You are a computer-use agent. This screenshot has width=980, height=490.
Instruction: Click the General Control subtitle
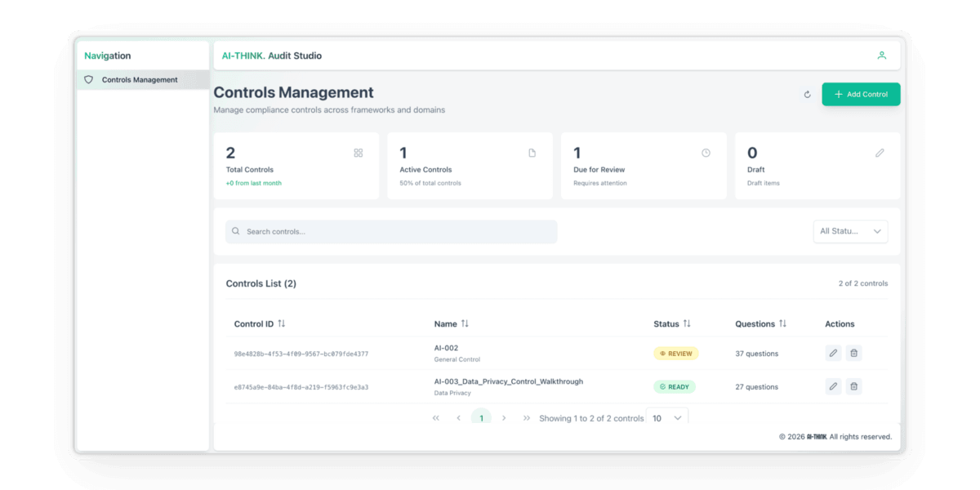tap(457, 359)
